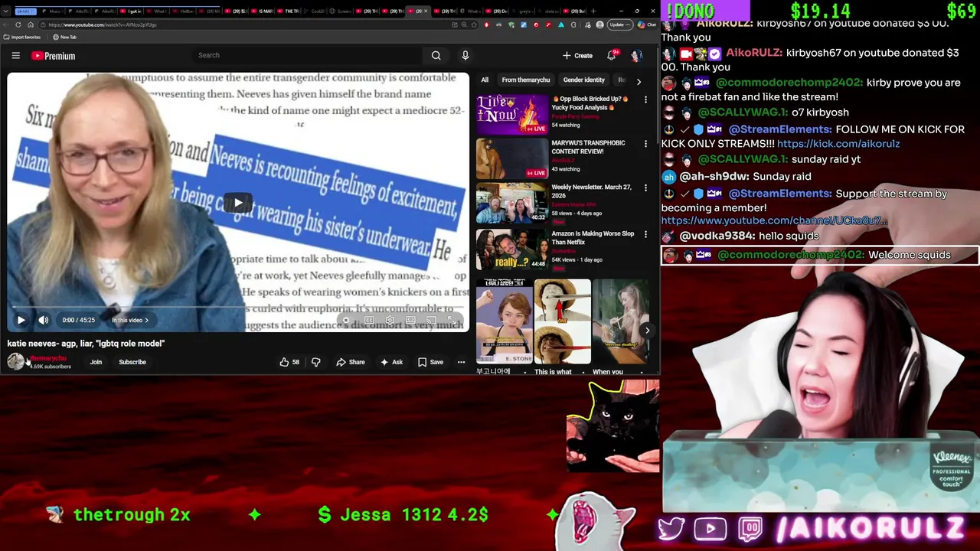Open a new browser tab with plus
Viewport: 980px width, 551px height.
point(593,11)
